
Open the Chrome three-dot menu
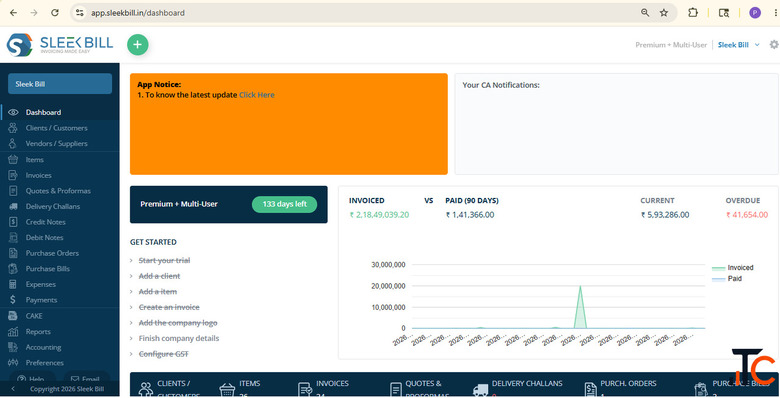tap(776, 13)
